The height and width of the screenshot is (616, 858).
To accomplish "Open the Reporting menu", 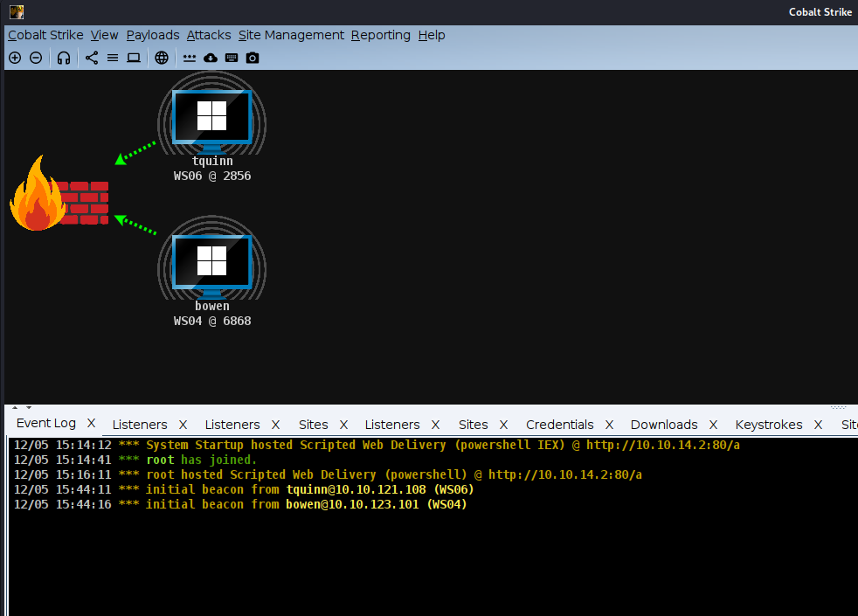I will (381, 35).
